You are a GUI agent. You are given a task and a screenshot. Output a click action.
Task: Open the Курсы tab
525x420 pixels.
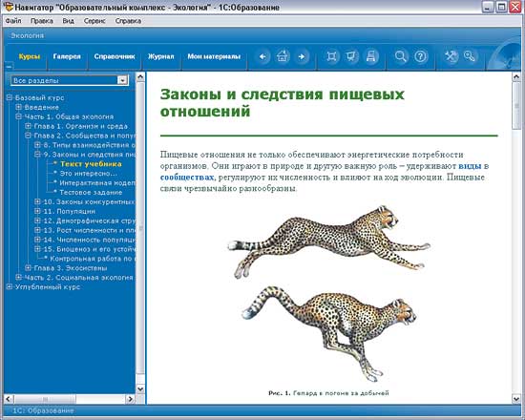click(30, 56)
